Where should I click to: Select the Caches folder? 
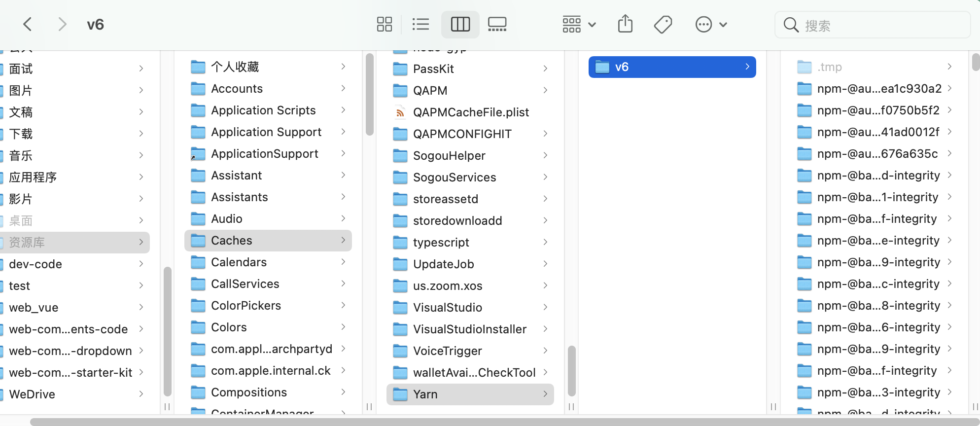pyautogui.click(x=268, y=241)
